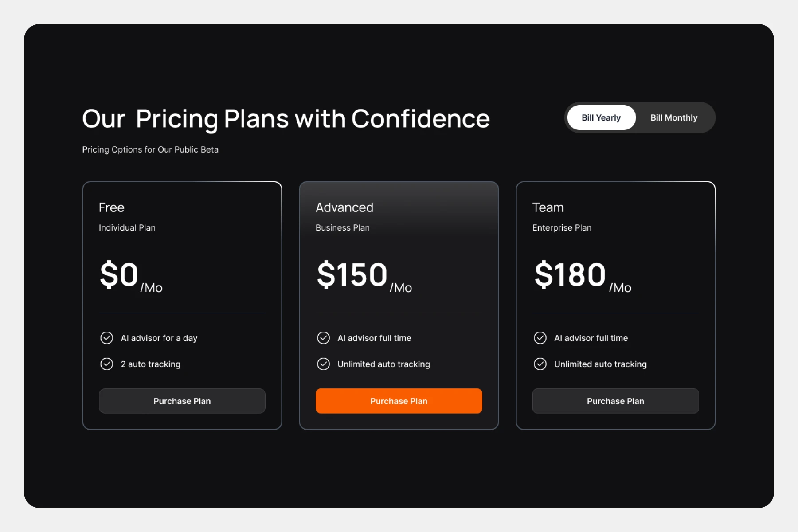Select the Team plan card title
The height and width of the screenshot is (532, 798).
coord(548,207)
